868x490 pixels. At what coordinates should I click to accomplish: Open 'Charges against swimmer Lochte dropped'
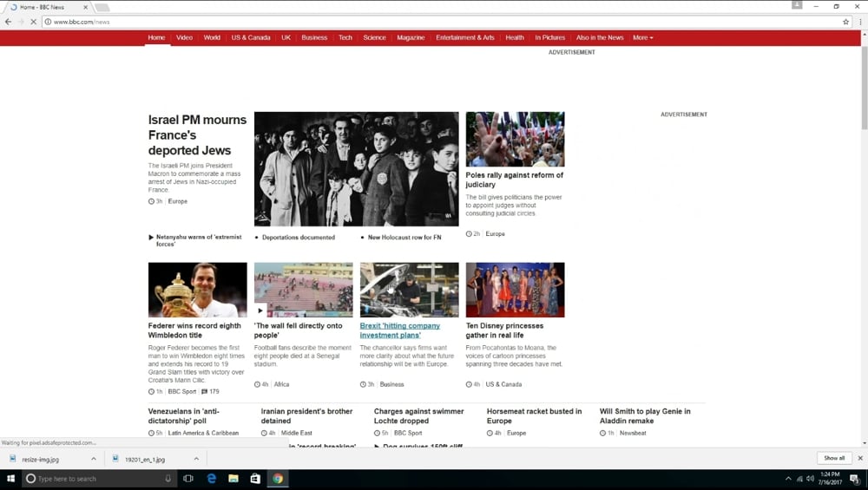(418, 416)
